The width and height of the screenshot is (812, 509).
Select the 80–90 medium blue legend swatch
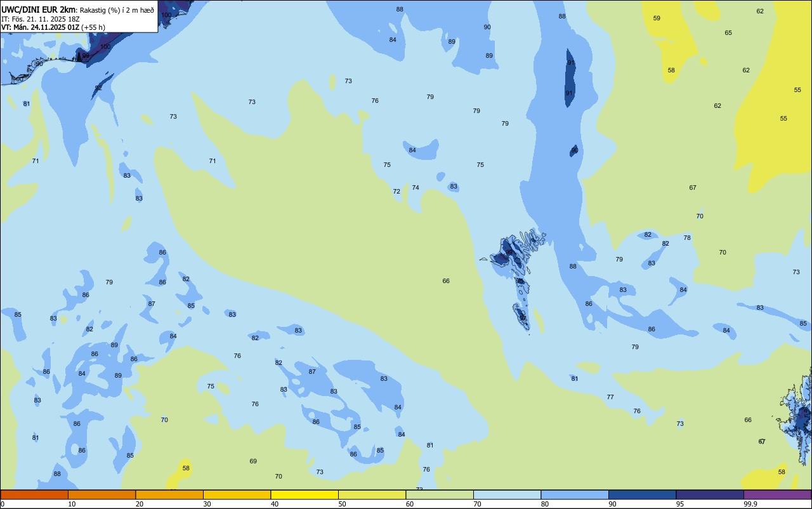point(575,494)
